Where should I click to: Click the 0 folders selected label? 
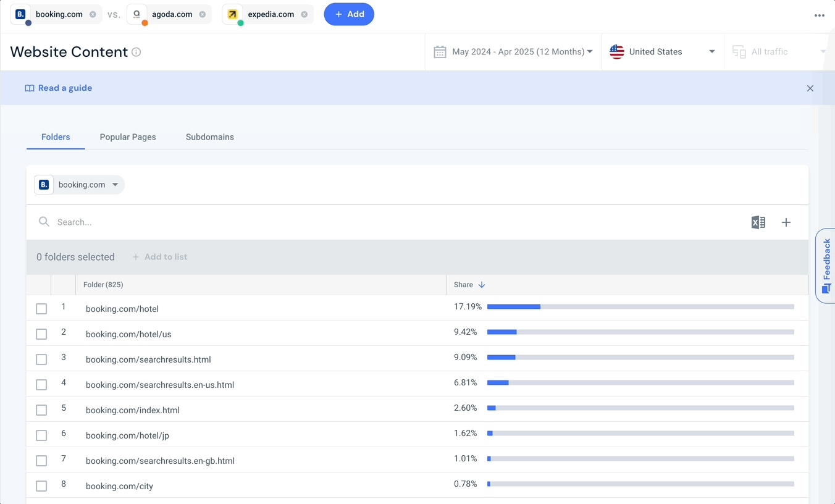pyautogui.click(x=75, y=257)
